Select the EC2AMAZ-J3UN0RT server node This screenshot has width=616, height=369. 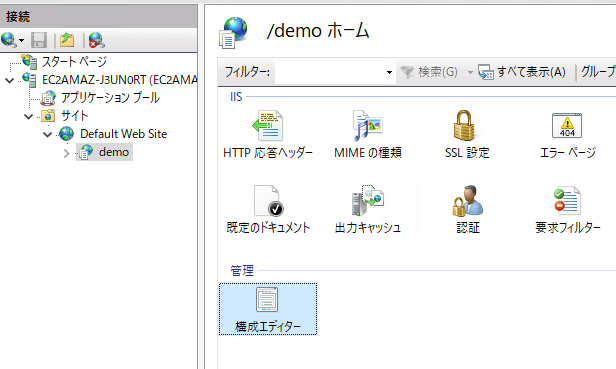point(119,80)
